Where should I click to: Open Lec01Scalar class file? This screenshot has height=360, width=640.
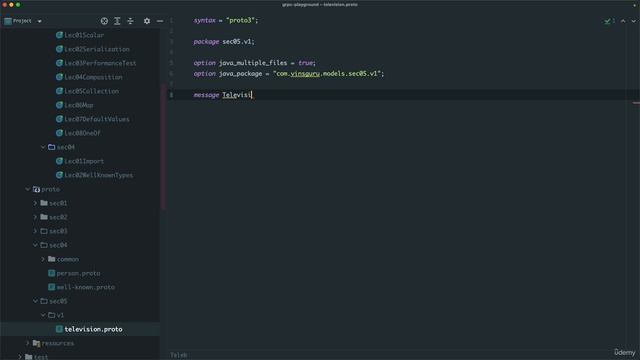84,35
